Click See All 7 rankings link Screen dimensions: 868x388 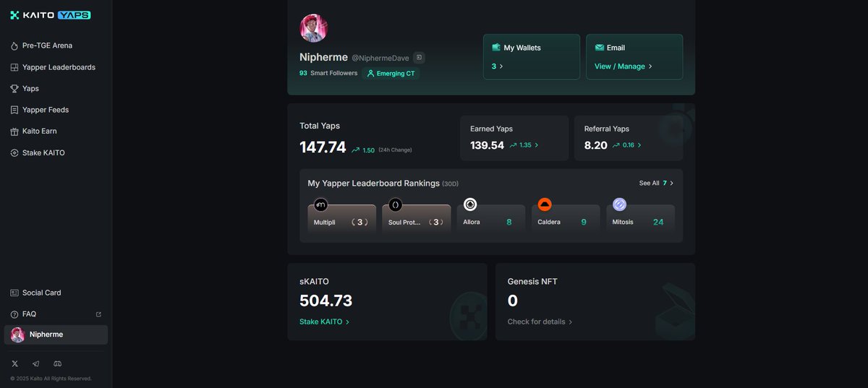click(x=656, y=184)
